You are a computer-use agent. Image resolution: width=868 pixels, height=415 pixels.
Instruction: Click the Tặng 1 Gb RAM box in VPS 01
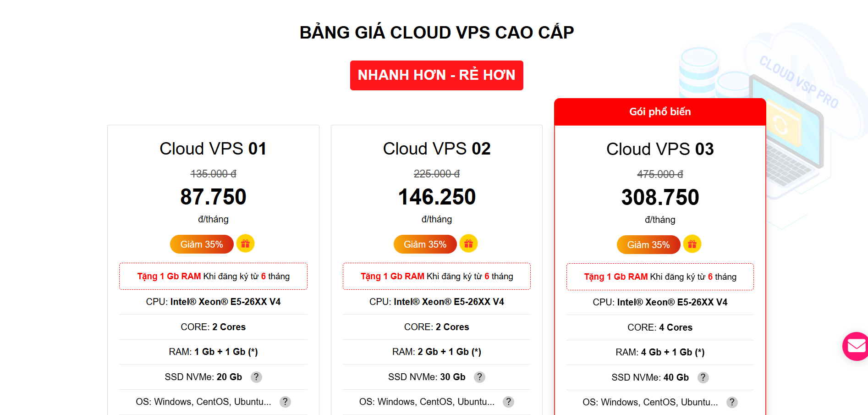[x=213, y=276]
